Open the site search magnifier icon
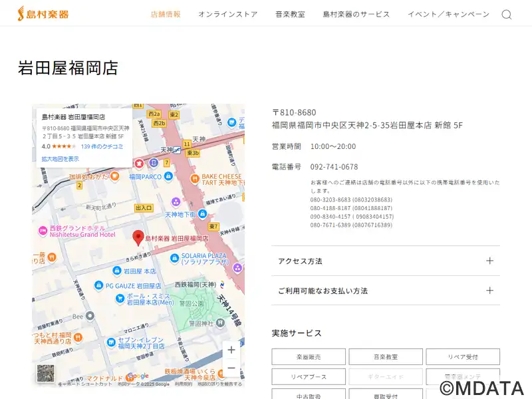The image size is (532, 399). click(x=507, y=14)
